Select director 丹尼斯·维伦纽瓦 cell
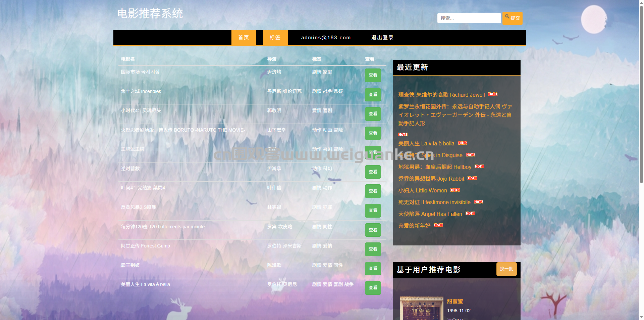 (x=284, y=91)
